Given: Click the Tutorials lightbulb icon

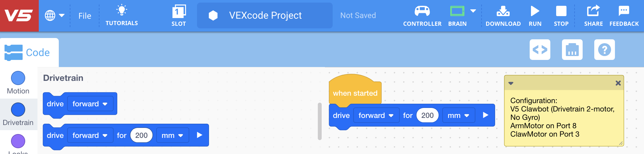Looking at the screenshot, I should (122, 11).
